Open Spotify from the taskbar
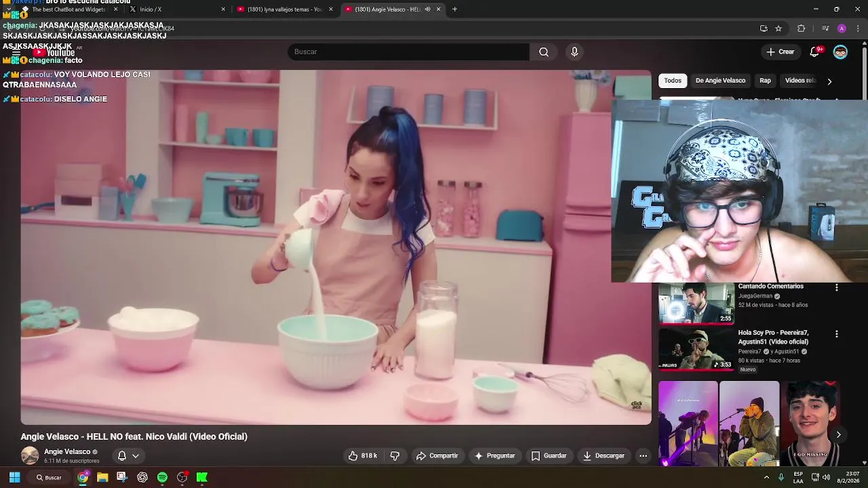Screen dimensions: 868x488 pyautogui.click(x=162, y=477)
